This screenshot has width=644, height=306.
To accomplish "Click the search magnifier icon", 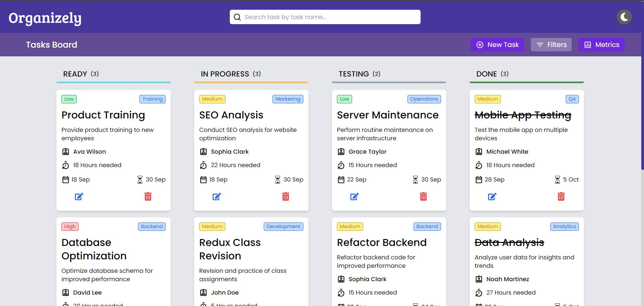I will point(237,17).
